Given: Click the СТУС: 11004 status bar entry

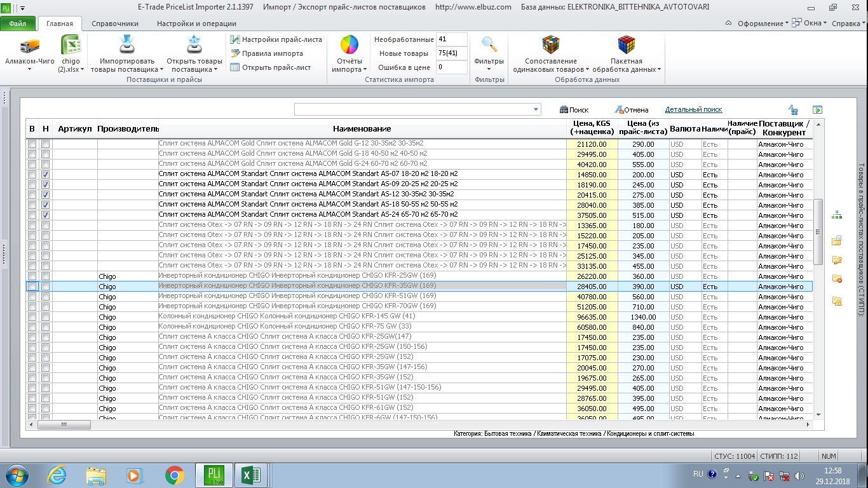Looking at the screenshot, I should click(x=735, y=456).
